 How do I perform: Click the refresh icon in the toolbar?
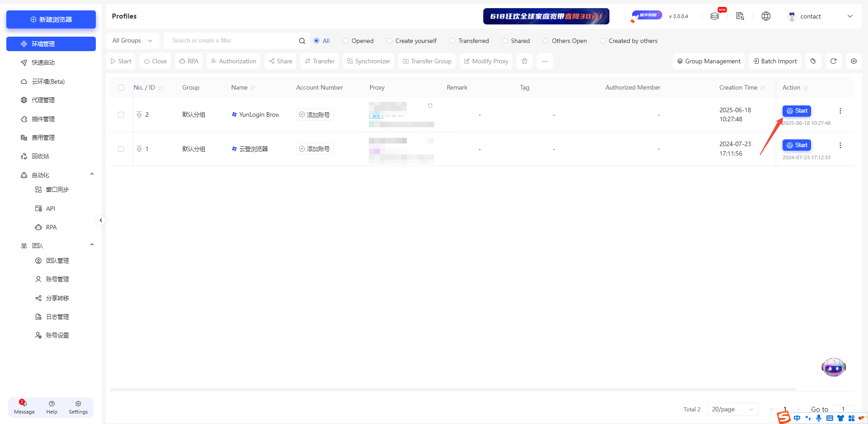pos(833,61)
